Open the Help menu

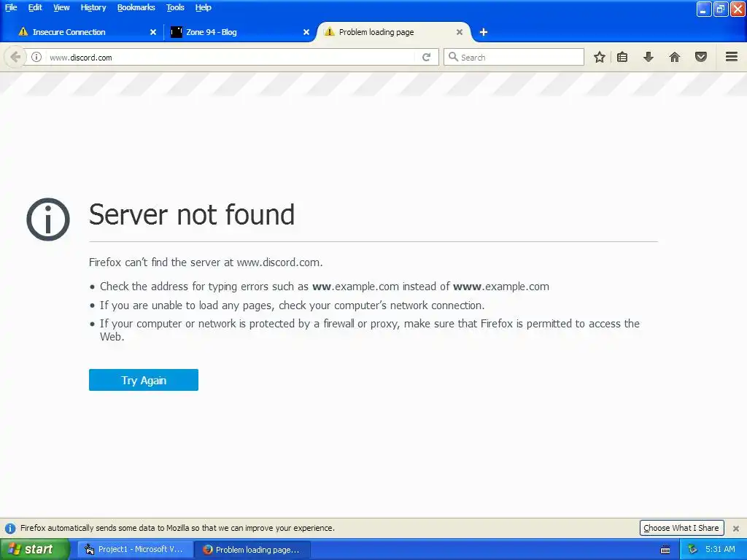[203, 7]
